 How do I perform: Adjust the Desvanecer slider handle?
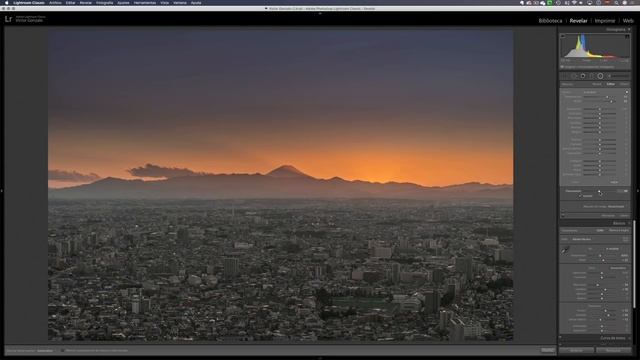(x=599, y=191)
